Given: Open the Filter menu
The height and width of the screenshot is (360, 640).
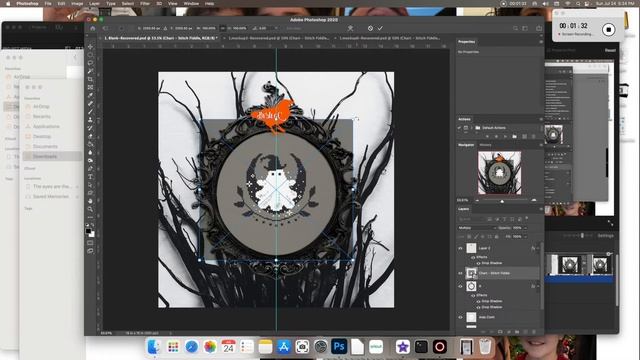Looking at the screenshot, I should click(x=145, y=3).
